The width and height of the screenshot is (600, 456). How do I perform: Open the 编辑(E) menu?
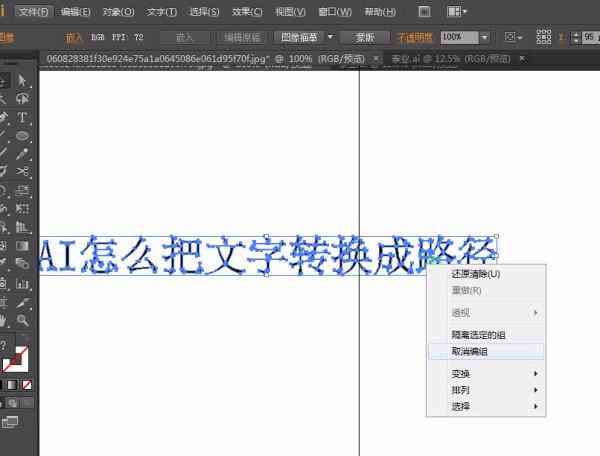coord(76,12)
